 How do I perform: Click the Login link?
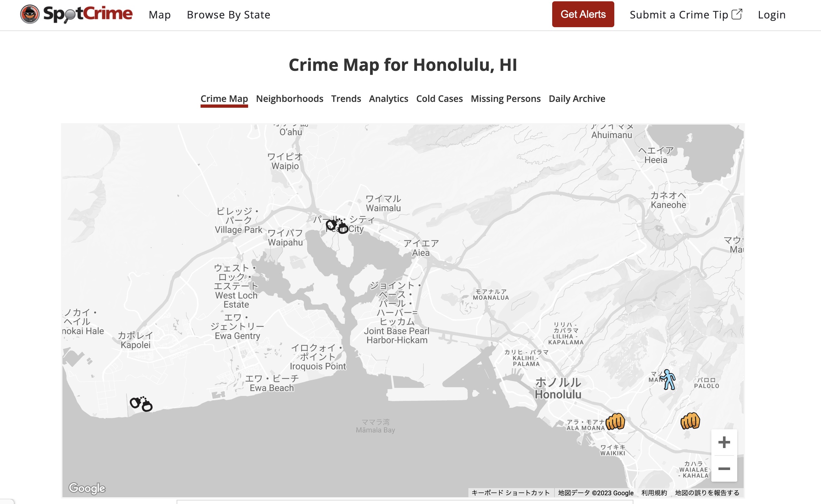[x=772, y=15]
